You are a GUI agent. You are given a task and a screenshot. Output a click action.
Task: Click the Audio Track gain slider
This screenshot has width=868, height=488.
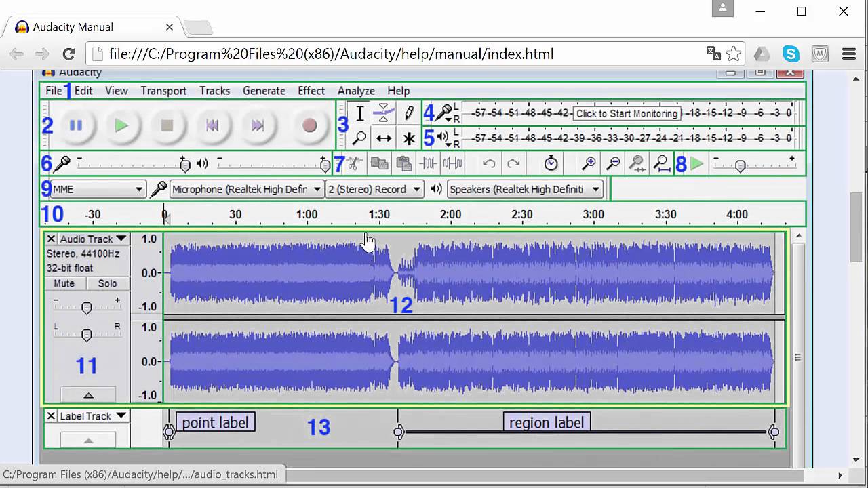(x=87, y=308)
